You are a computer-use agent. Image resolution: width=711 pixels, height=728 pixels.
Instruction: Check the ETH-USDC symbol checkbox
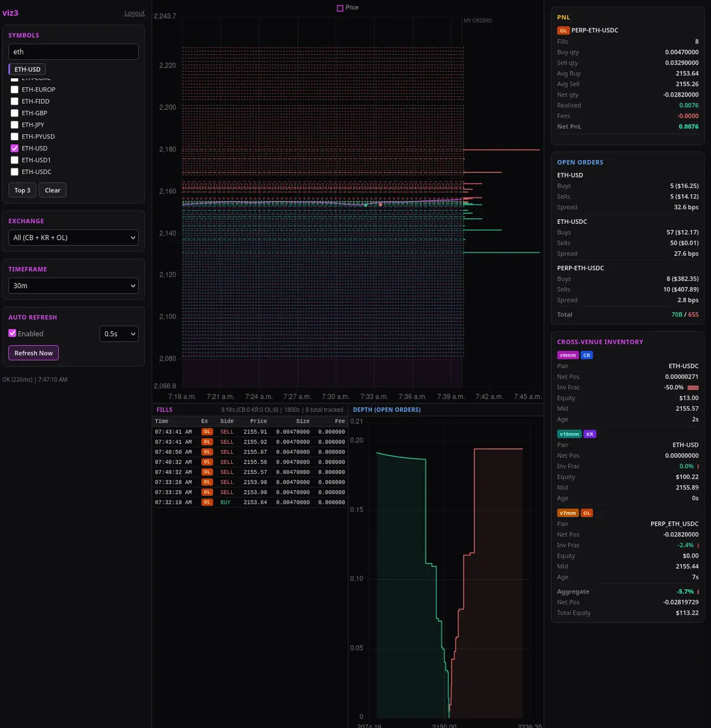click(15, 172)
